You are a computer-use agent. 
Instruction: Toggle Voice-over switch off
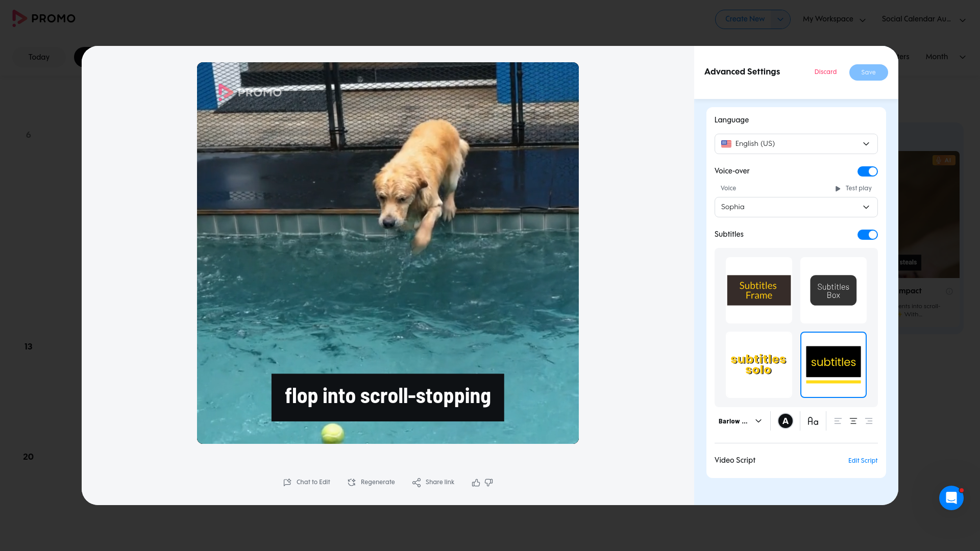pos(867,171)
